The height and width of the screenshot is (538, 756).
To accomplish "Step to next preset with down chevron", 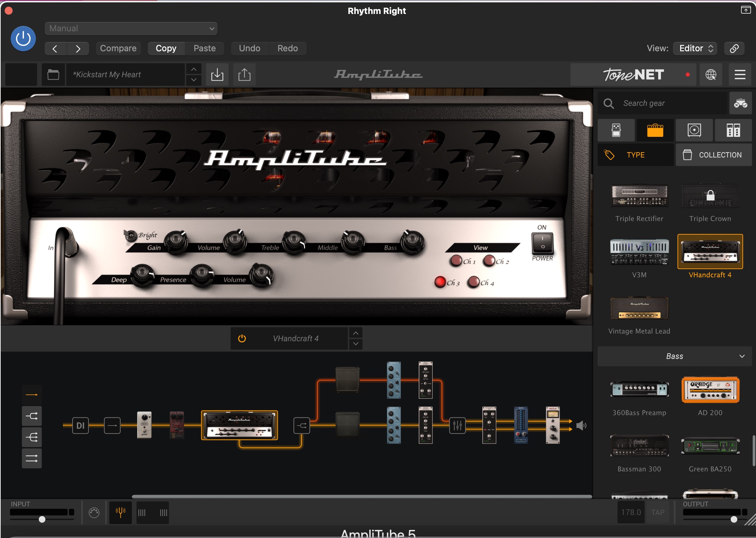I will pos(194,80).
